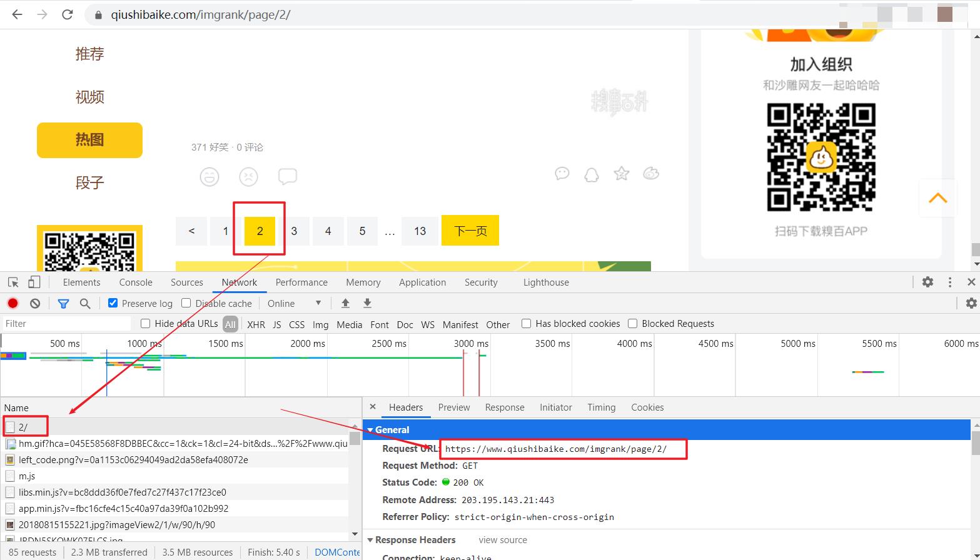The width and height of the screenshot is (980, 560).
Task: Toggle the device toolbar icon
Action: [34, 282]
